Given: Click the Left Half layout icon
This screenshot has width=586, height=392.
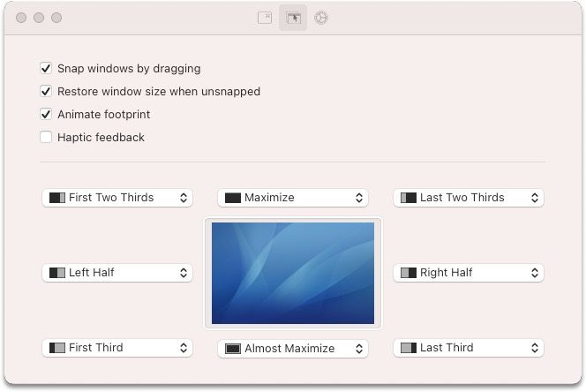Looking at the screenshot, I should tap(57, 273).
